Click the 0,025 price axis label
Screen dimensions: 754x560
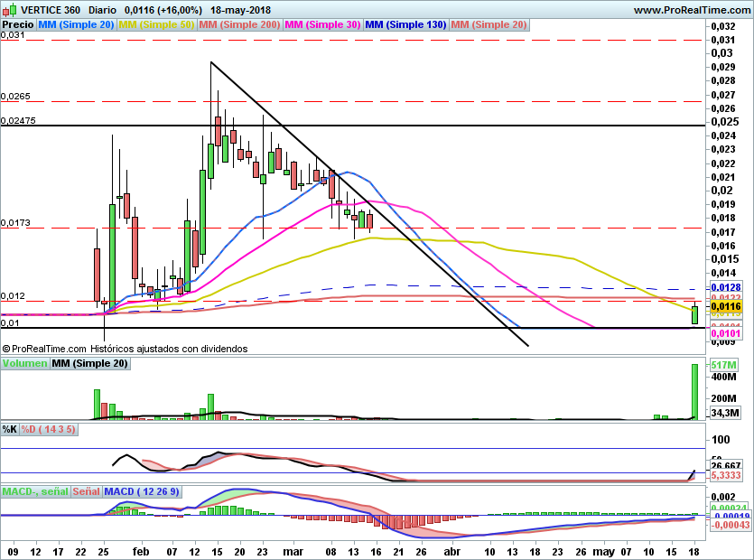(725, 122)
